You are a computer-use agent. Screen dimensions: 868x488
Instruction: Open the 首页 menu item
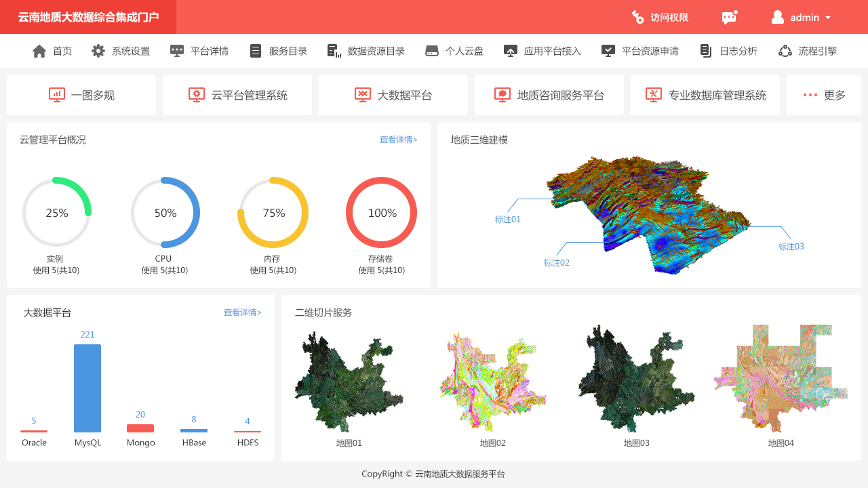52,51
